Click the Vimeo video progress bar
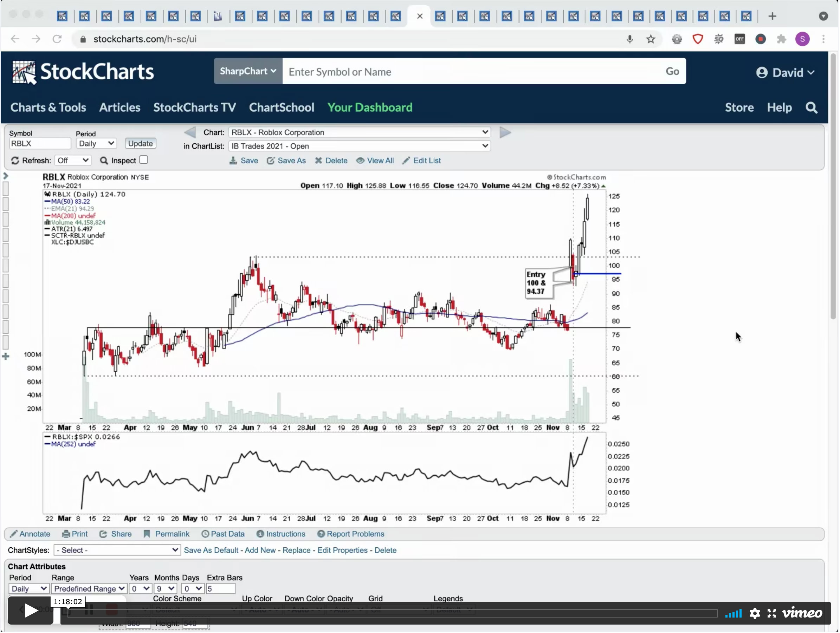Viewport: 840px width, 633px height. 393,613
